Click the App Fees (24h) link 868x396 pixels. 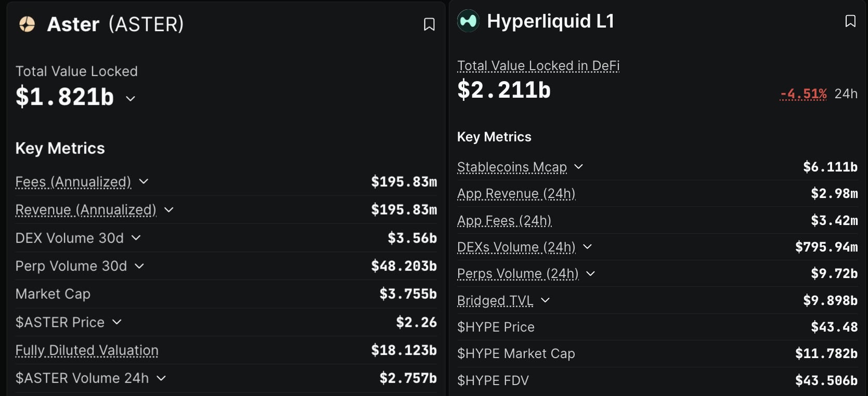pyautogui.click(x=504, y=220)
